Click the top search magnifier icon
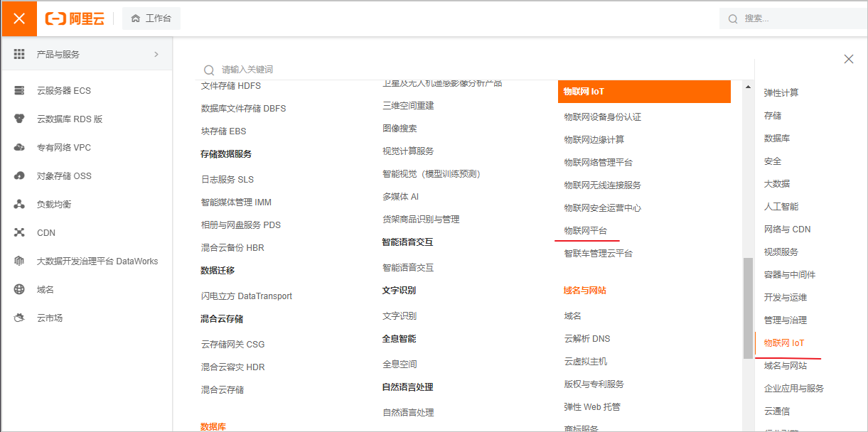Image resolution: width=868 pixels, height=432 pixels. 733,19
